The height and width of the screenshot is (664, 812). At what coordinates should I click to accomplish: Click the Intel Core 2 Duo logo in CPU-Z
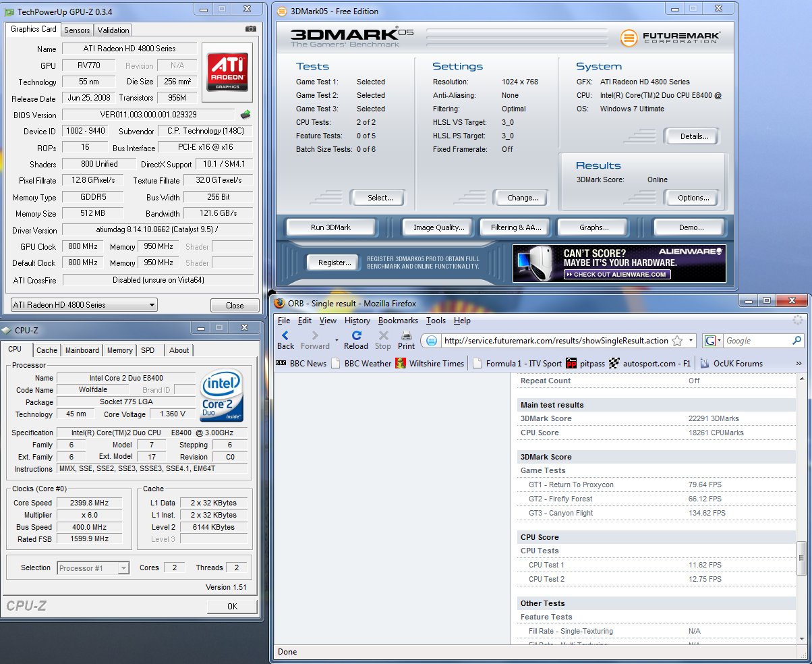(222, 395)
